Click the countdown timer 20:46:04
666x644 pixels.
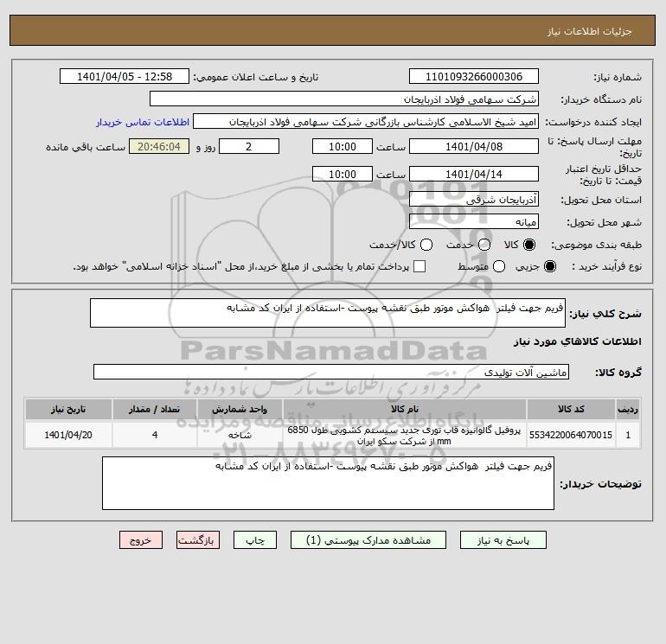pyautogui.click(x=159, y=146)
